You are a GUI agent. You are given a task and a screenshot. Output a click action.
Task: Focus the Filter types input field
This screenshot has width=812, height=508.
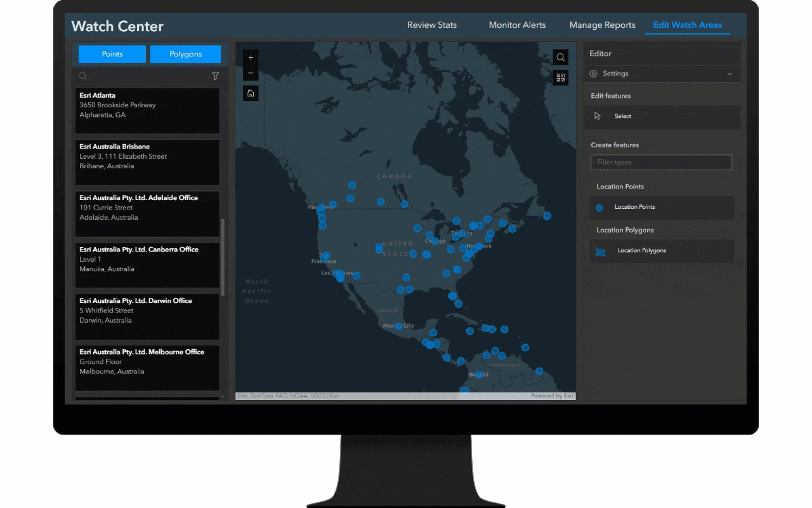point(661,163)
